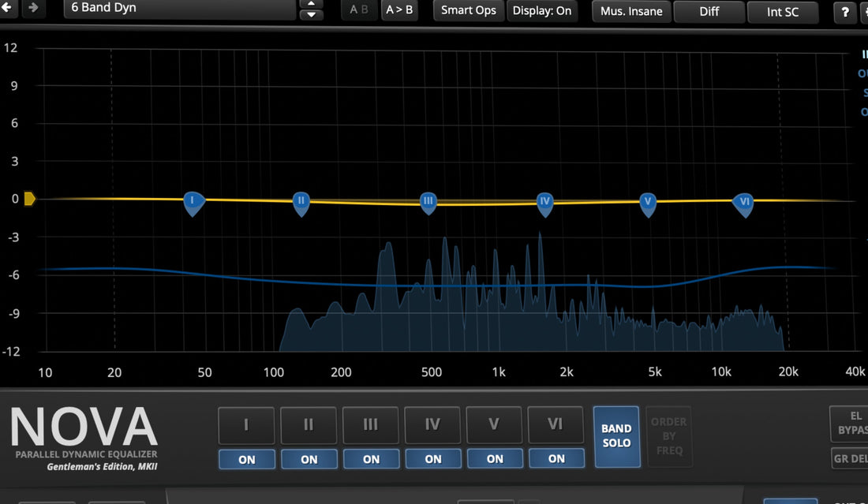Screen dimensions: 868x504
Task: Open Smart Ops menu
Action: 468,10
